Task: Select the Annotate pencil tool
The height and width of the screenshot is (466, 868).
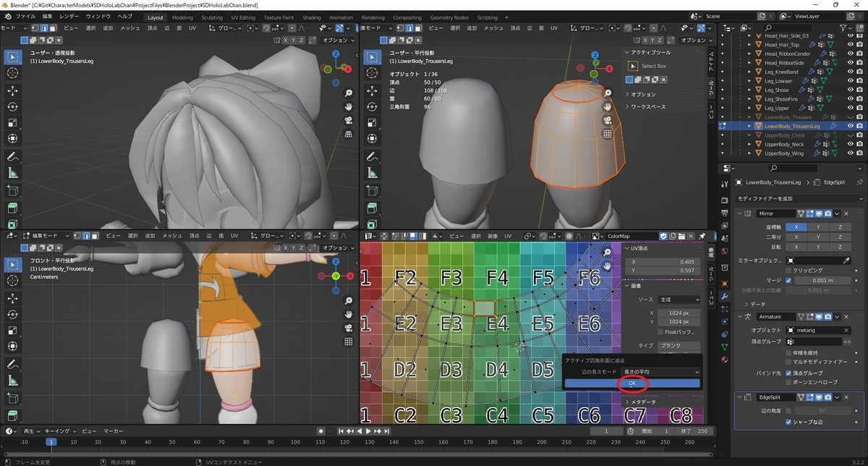Action: point(13,157)
